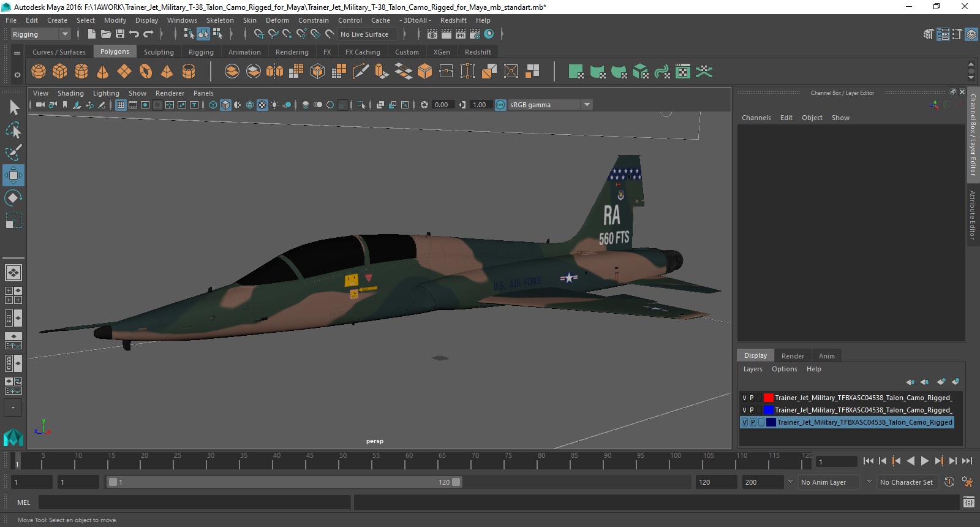Create a polygon cylinder from the shelf
This screenshot has width=980, height=527.
(x=81, y=72)
